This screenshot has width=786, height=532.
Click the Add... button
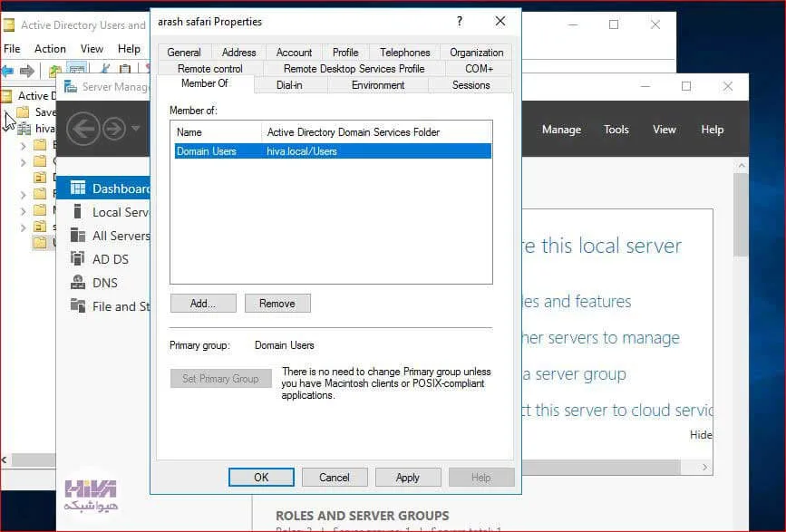tap(203, 304)
